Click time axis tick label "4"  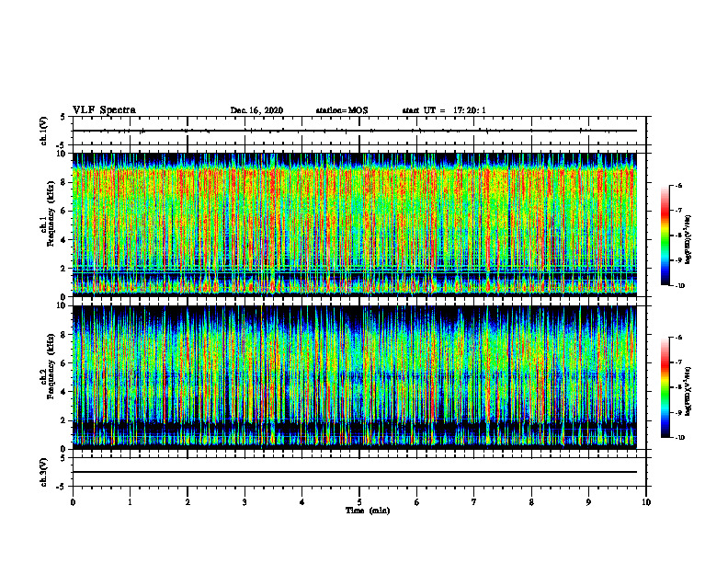click(302, 502)
